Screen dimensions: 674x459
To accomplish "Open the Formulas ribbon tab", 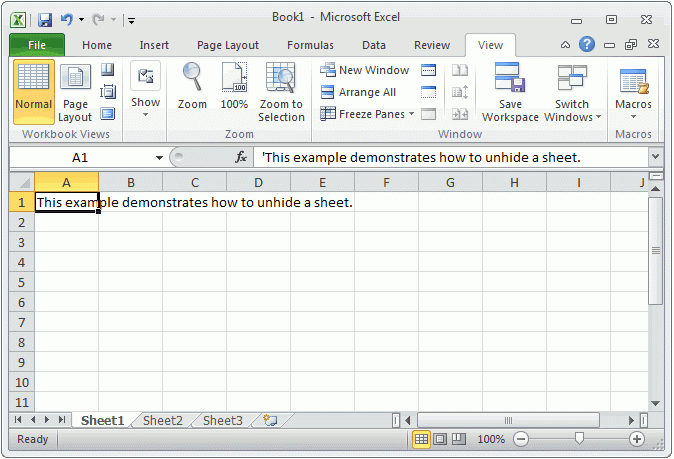I will tap(310, 45).
